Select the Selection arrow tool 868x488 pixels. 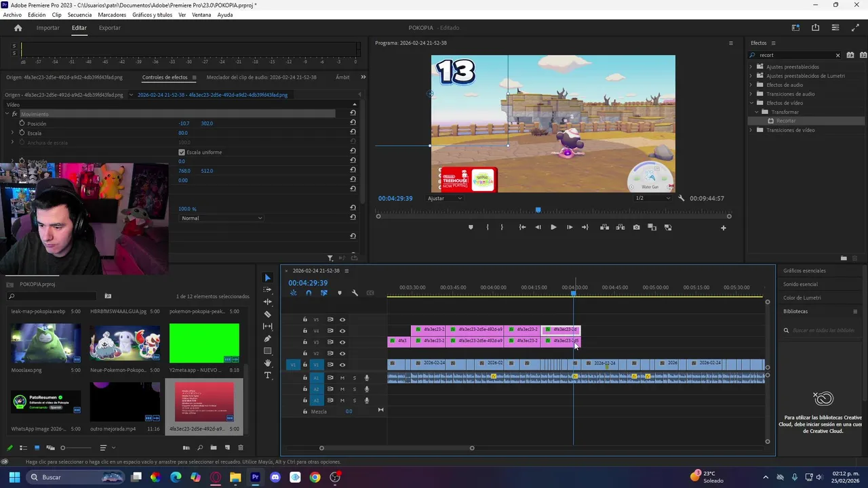tap(267, 277)
